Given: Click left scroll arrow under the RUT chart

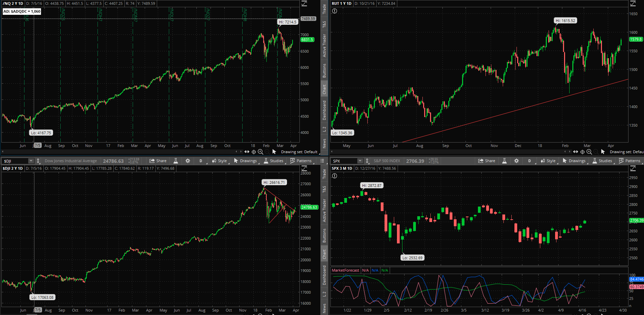Looking at the screenshot, I should coord(331,152).
